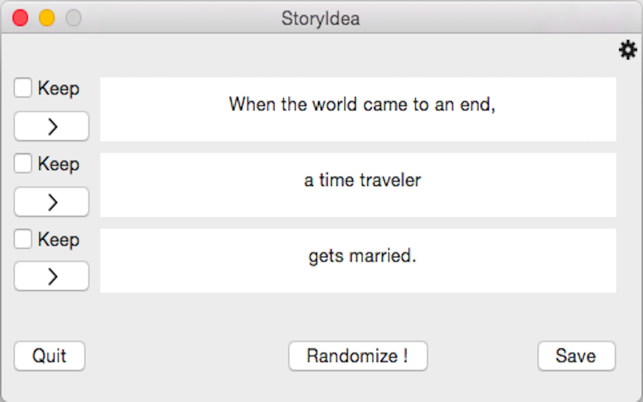Click the StoryIdea window title
Screen dimensions: 643x402
(x=321, y=18)
